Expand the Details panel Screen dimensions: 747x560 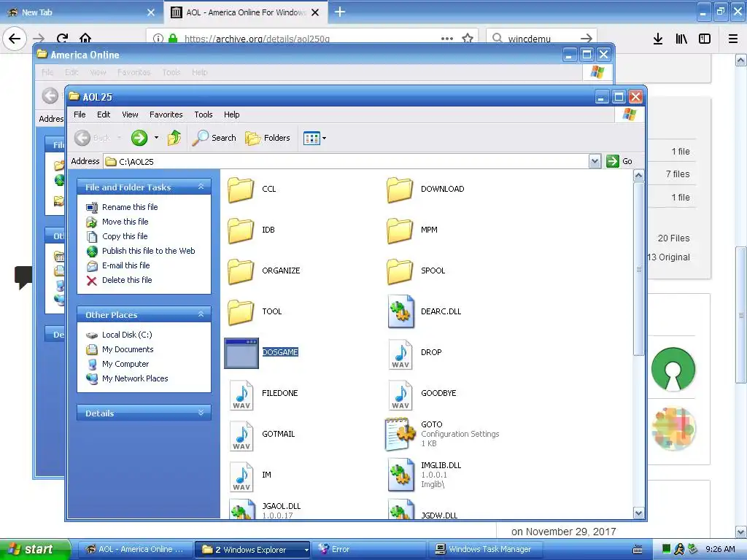[x=201, y=413]
